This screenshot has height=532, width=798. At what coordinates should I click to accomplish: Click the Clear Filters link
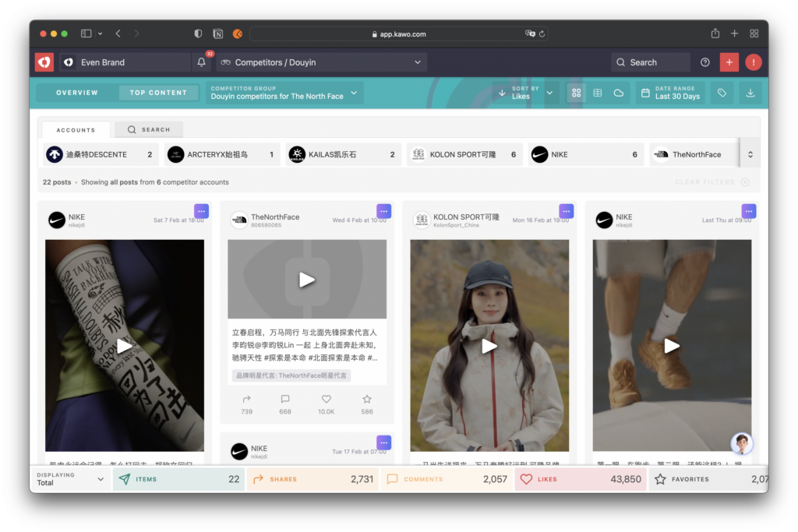click(711, 182)
